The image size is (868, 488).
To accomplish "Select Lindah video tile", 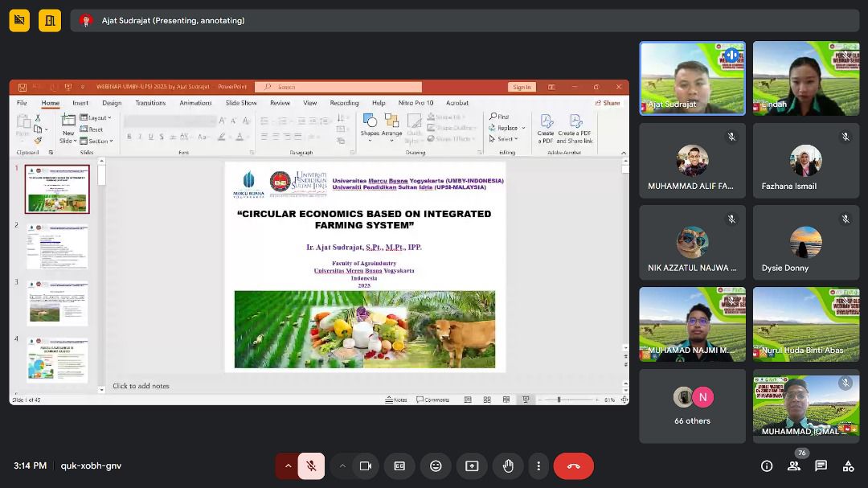I will click(x=806, y=78).
